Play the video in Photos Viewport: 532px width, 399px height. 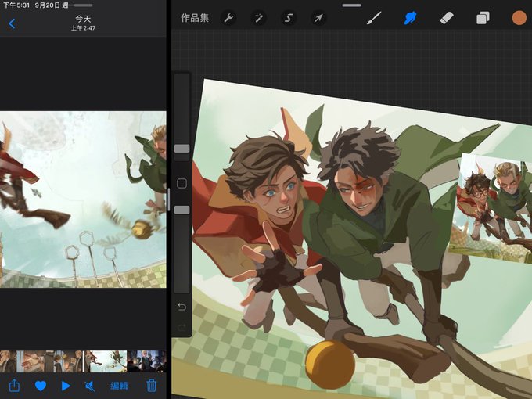[66, 386]
